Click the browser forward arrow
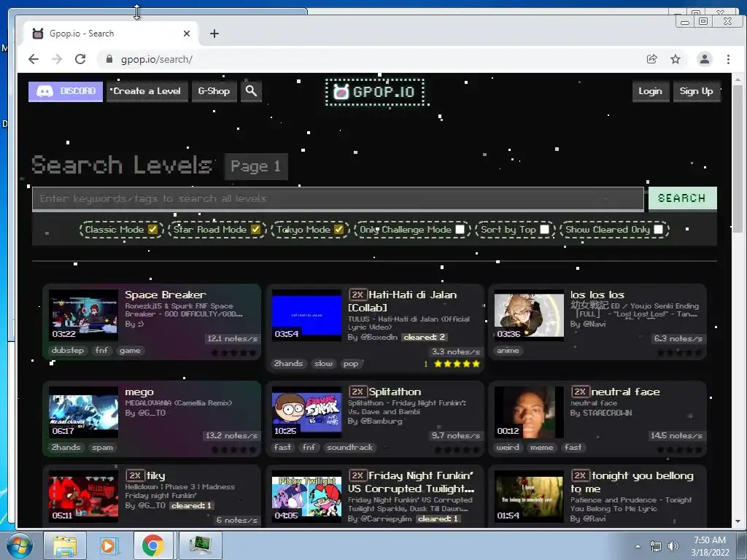747x560 pixels. point(57,59)
